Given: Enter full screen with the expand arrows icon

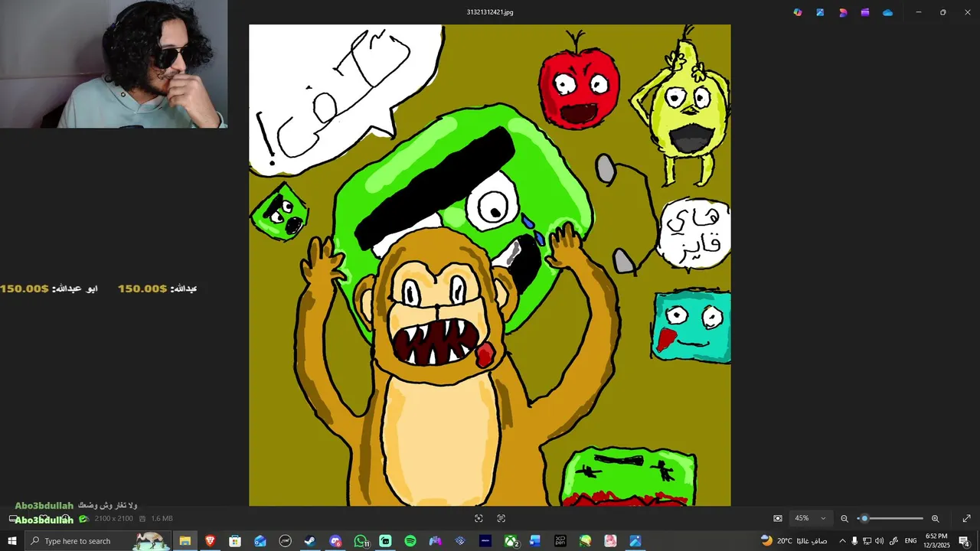Looking at the screenshot, I should click(966, 518).
